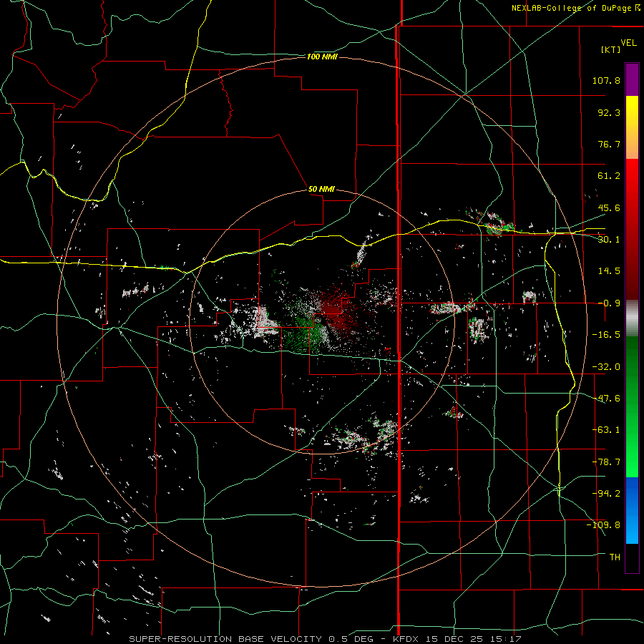Select the purple segment of velocity color bar
Screen dimensions: 644x644
coord(632,79)
